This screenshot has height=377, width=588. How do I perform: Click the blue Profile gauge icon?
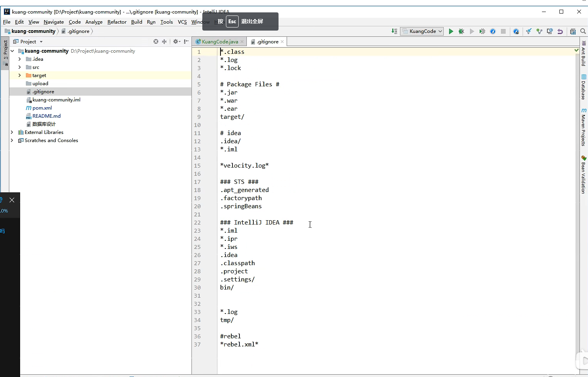tap(493, 31)
